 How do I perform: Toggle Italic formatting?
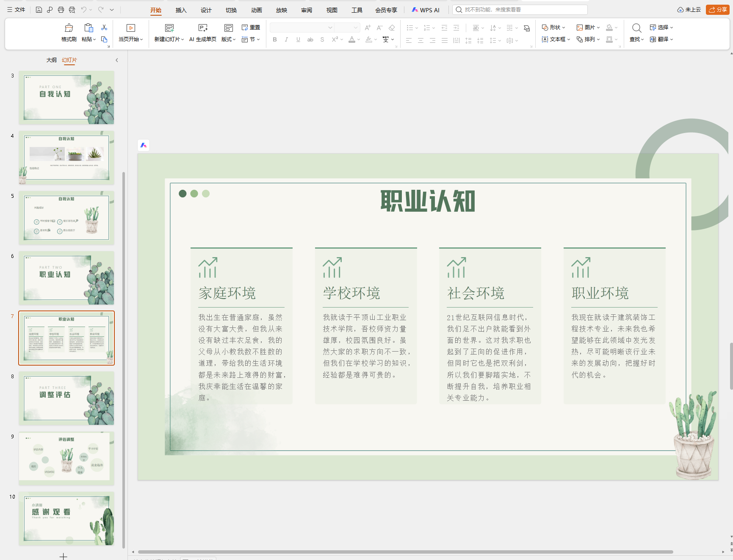pos(287,39)
